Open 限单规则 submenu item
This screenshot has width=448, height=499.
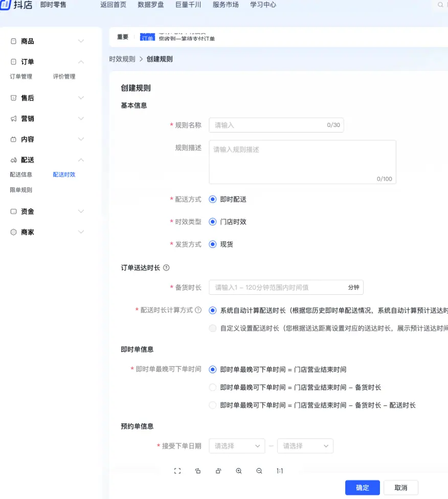[21, 190]
